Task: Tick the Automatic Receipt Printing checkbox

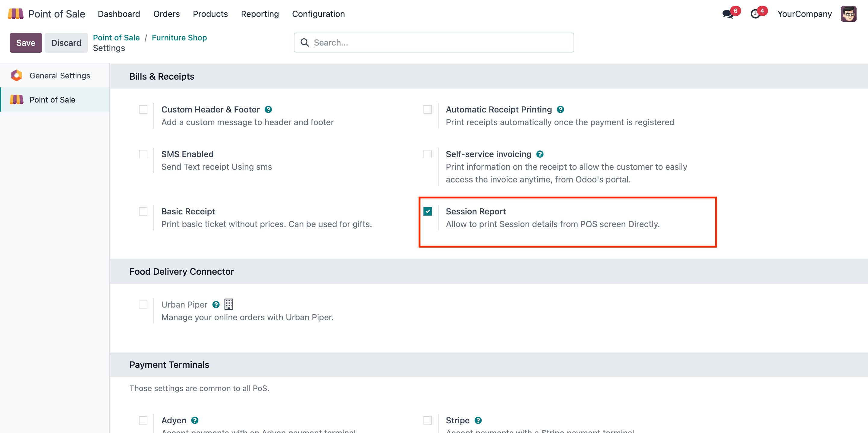Action: pos(428,109)
